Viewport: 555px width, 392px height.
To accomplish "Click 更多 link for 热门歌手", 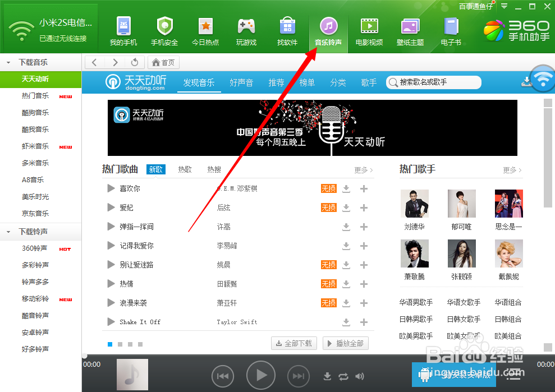I will [x=512, y=170].
